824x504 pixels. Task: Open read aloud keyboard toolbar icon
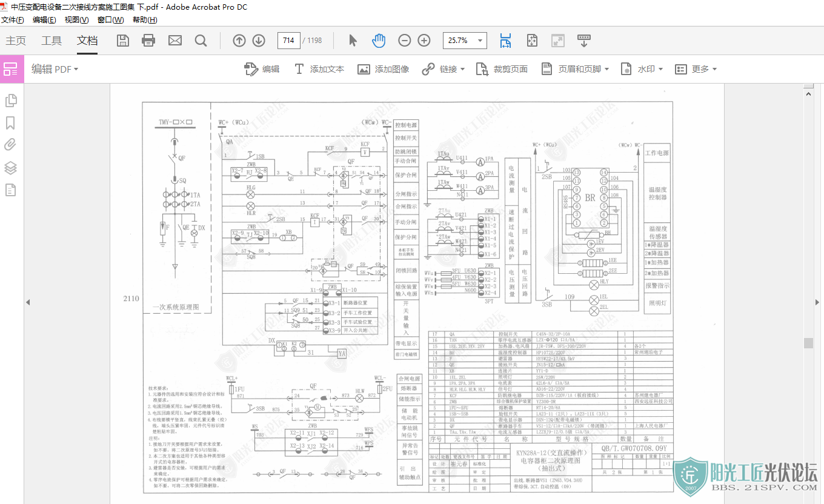584,41
